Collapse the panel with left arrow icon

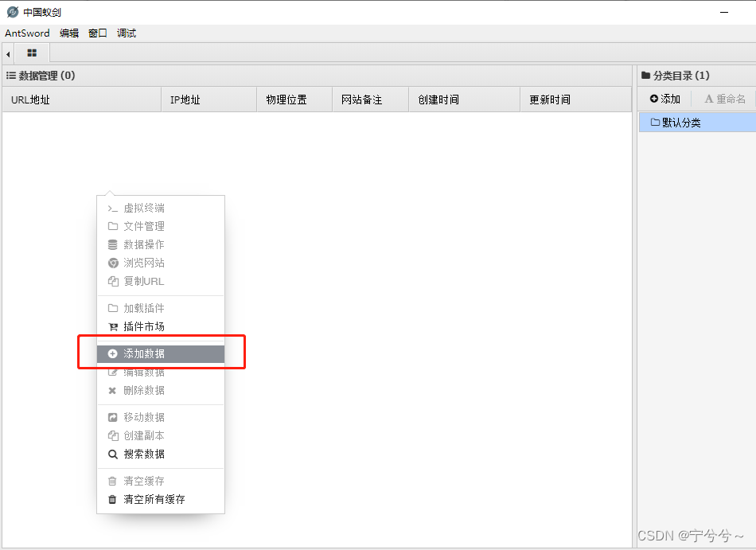[x=7, y=53]
